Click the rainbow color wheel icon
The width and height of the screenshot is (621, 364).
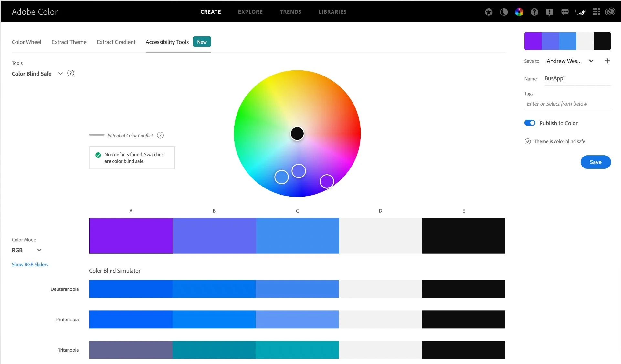(519, 12)
